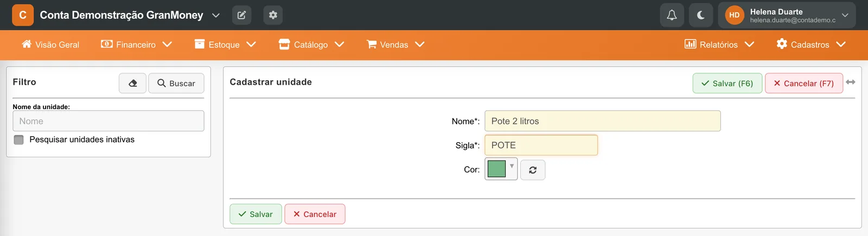Open the Relatórios menu
Image resolution: width=868 pixels, height=236 pixels.
pyautogui.click(x=719, y=44)
